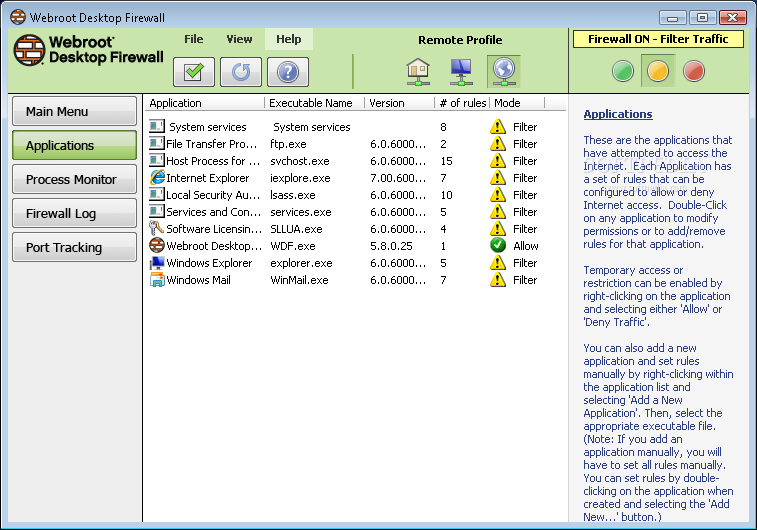This screenshot has width=757, height=530.
Task: Click the File Transfer Program row icon
Action: 157,143
